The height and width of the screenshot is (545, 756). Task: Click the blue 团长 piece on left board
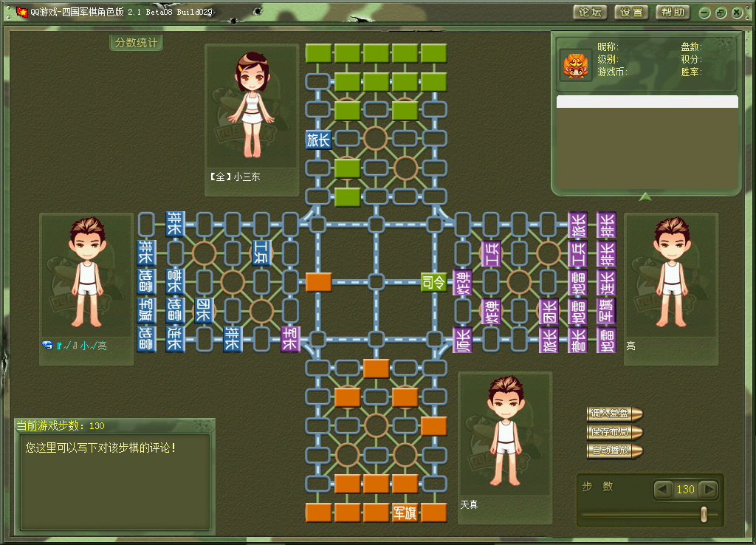[x=204, y=311]
